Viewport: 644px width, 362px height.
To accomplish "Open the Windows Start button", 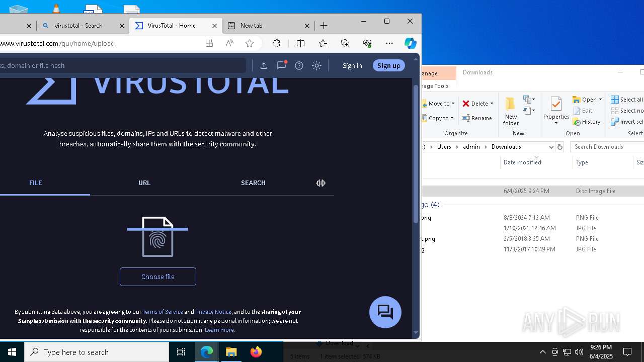I will point(12,352).
